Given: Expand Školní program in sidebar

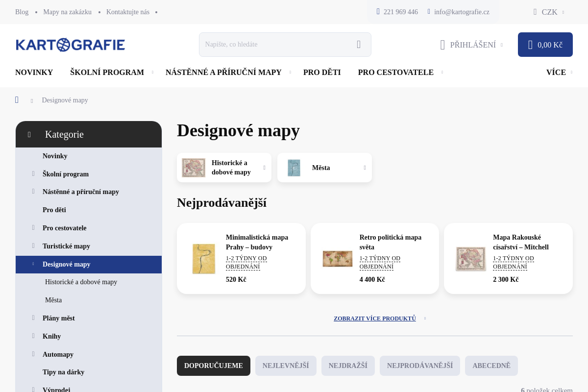Looking at the screenshot, I should (33, 174).
